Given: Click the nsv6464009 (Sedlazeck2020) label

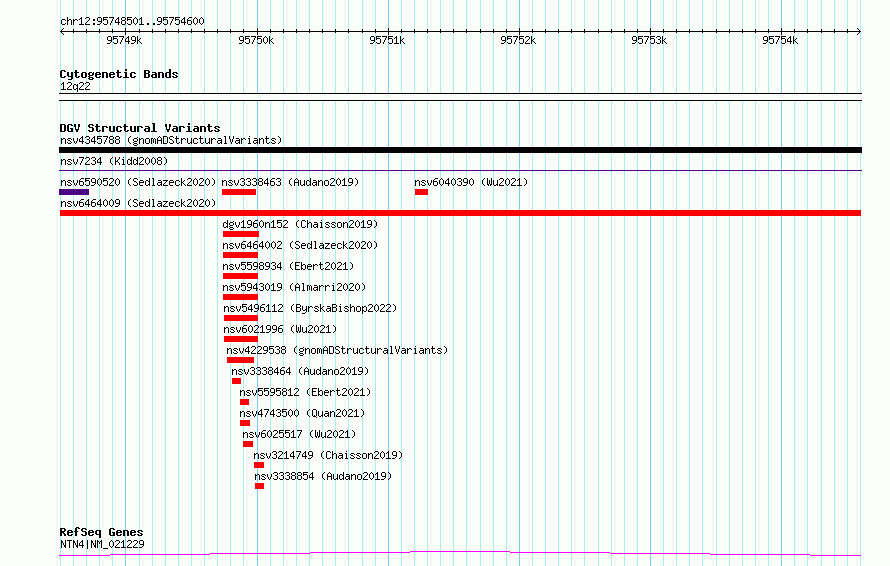Looking at the screenshot, I should click(138, 203).
